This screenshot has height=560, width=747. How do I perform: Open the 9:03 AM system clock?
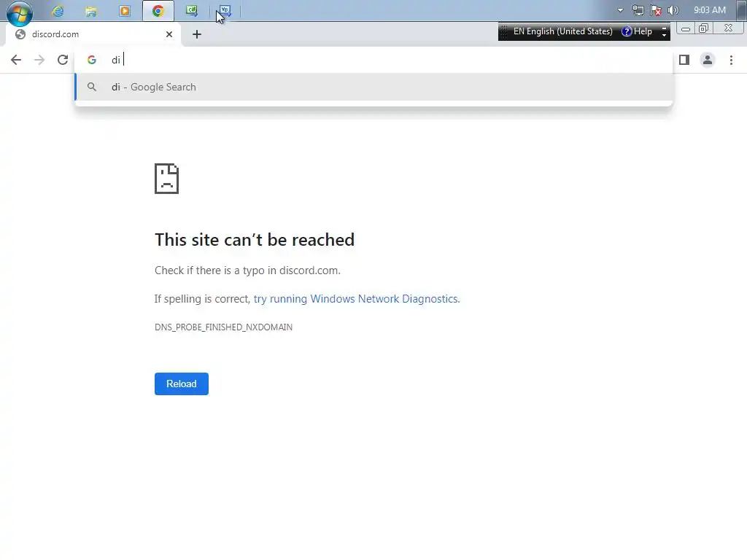click(709, 10)
